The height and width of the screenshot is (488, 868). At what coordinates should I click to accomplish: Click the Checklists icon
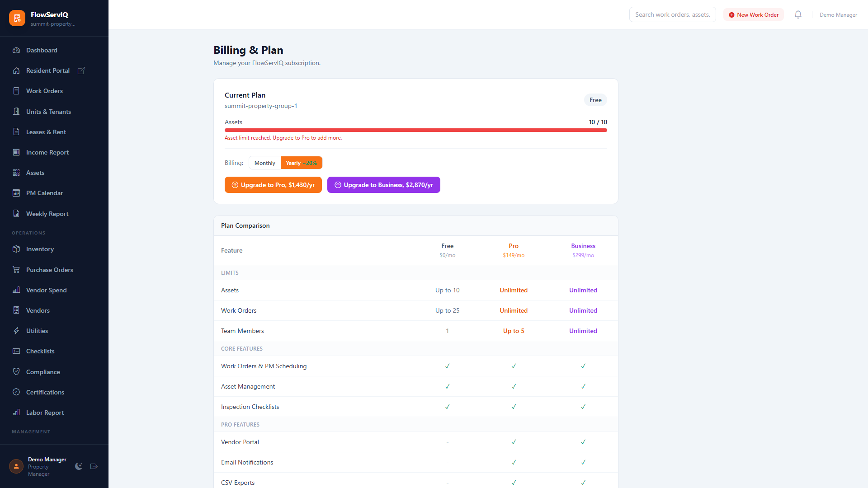click(16, 351)
